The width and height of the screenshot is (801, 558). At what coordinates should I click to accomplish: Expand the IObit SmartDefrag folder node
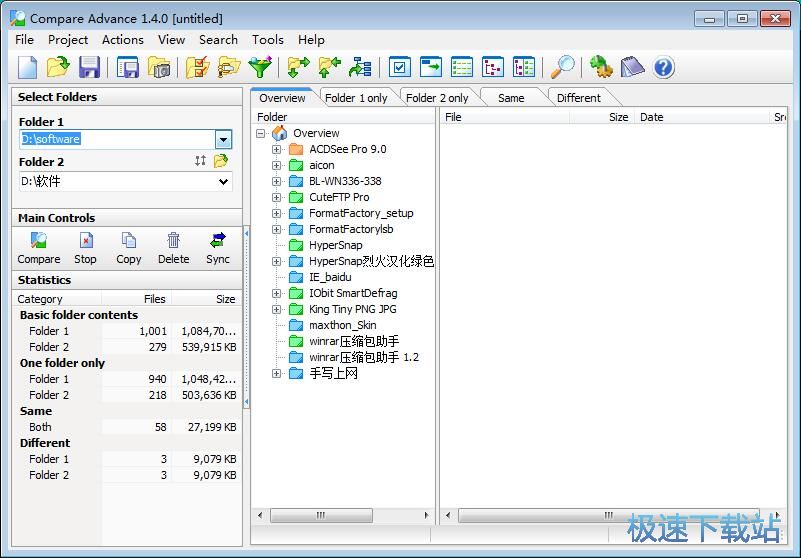[276, 293]
